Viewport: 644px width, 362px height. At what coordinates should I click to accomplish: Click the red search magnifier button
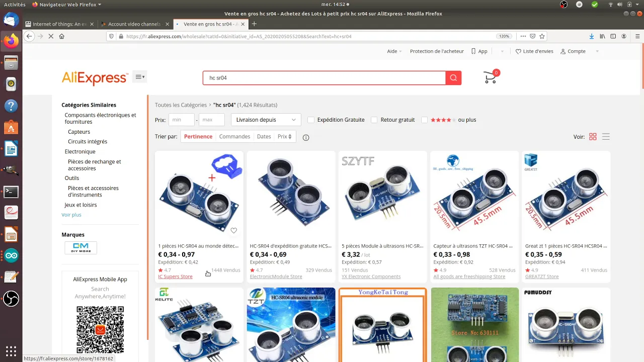[x=453, y=78]
